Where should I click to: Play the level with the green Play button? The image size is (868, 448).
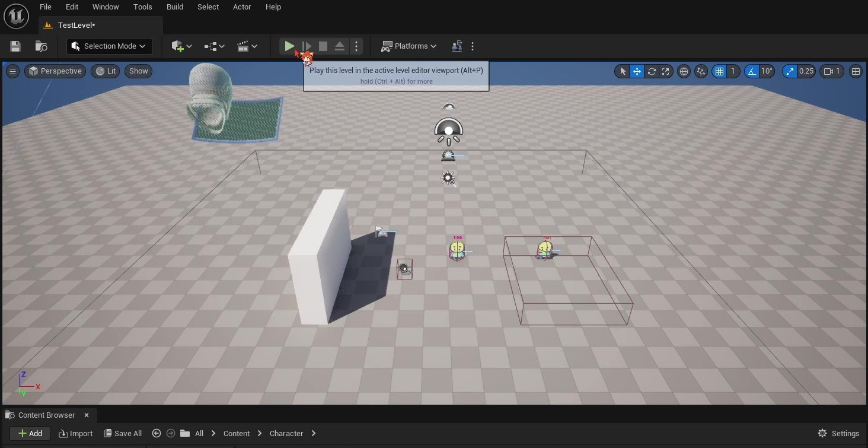click(289, 46)
